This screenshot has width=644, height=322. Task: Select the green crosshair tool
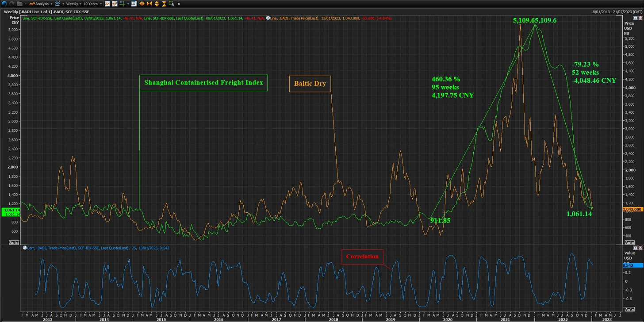122,4
